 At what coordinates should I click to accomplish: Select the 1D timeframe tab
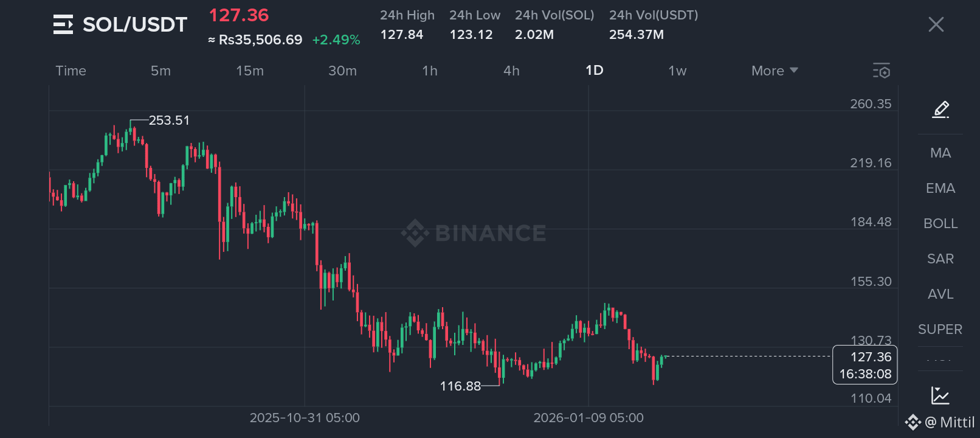pos(595,70)
